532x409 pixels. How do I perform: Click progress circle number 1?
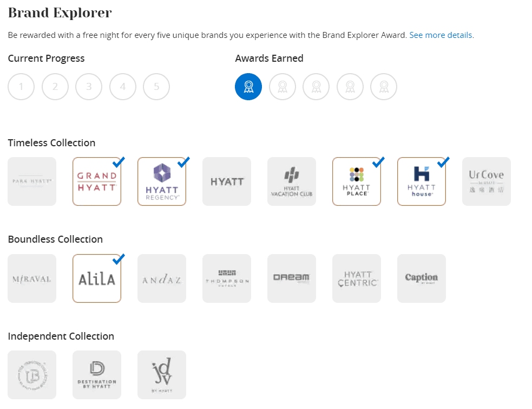[21, 87]
